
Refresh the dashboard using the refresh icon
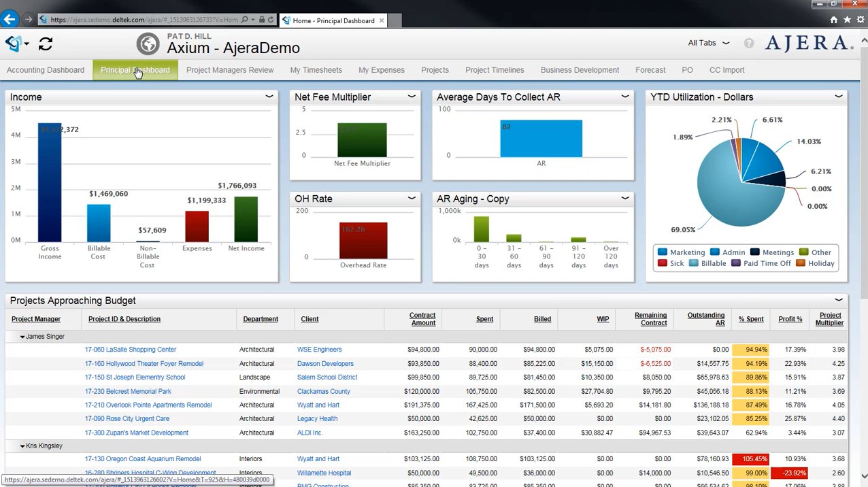pyautogui.click(x=45, y=44)
